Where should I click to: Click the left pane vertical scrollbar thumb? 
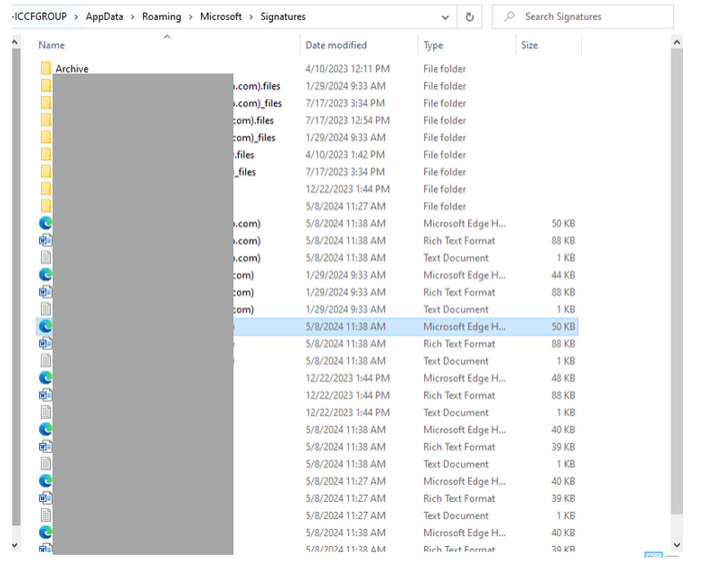pyautogui.click(x=16, y=287)
